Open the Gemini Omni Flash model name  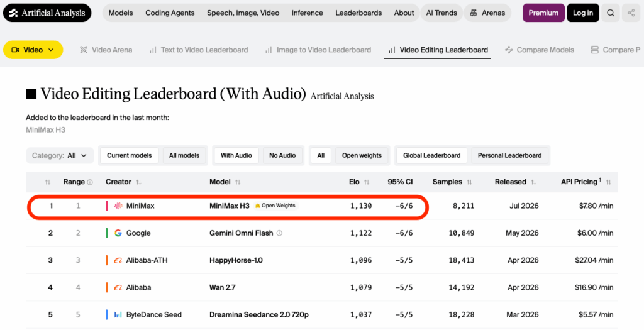(x=241, y=233)
